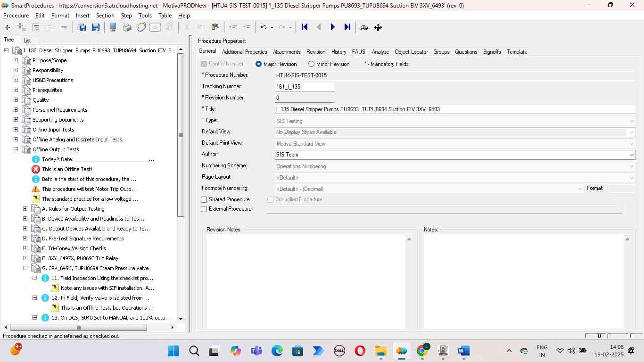Click the Revision Notes scroll-up arrow
The width and height of the screenshot is (644, 362).
[x=409, y=239]
